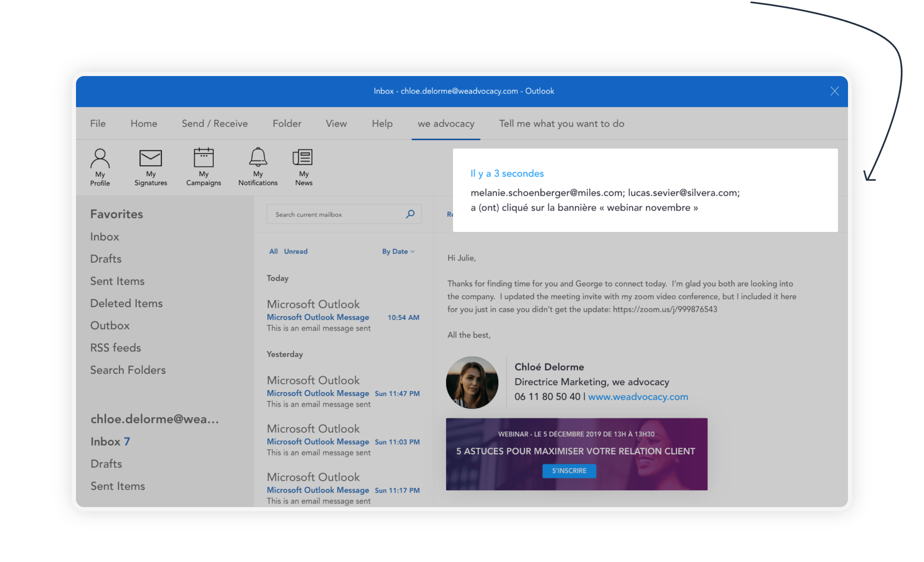Screen dimensions: 924x562
Task: Click Tell me what you want to do
Action: pos(562,124)
